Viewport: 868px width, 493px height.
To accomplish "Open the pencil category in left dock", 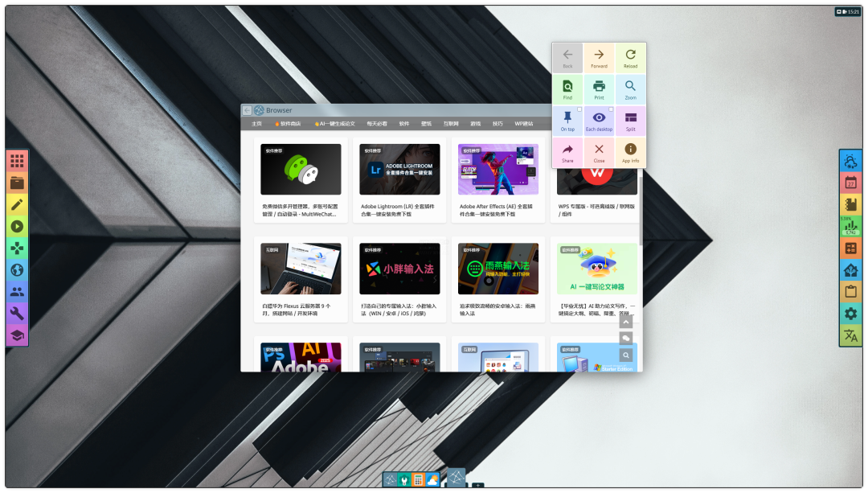I will [x=17, y=205].
